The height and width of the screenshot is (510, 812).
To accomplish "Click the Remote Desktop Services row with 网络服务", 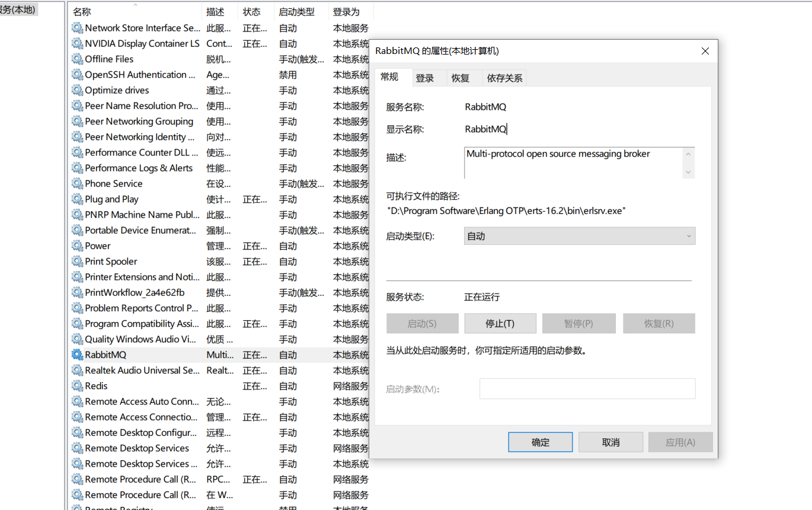I will point(219,448).
